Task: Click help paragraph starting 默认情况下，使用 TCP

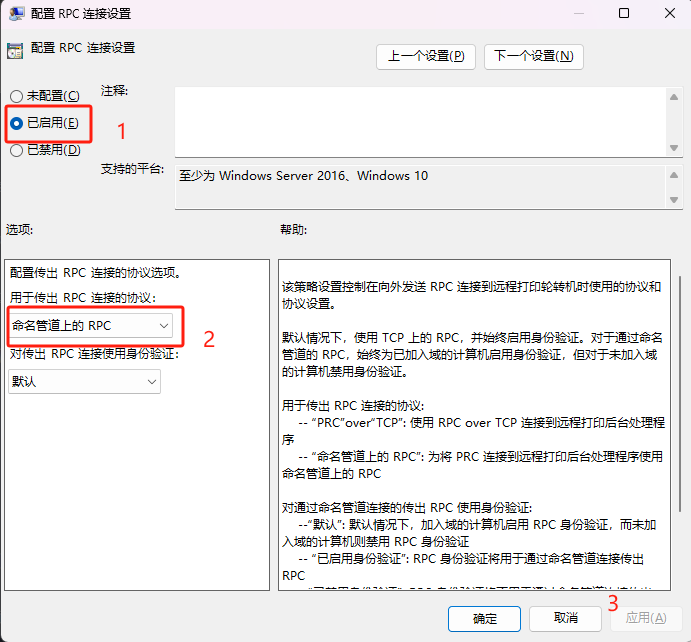Action: click(x=472, y=355)
